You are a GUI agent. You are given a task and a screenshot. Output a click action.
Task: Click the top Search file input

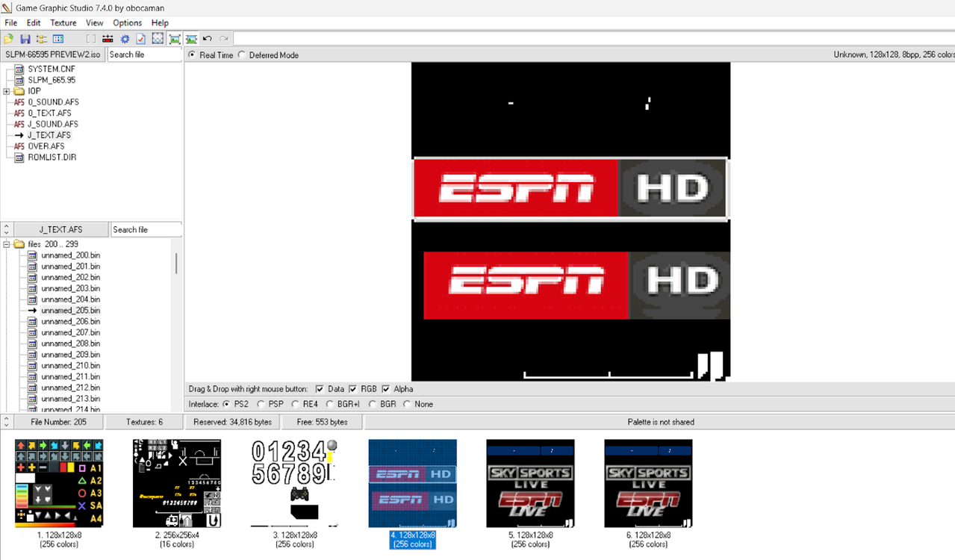[x=145, y=55]
